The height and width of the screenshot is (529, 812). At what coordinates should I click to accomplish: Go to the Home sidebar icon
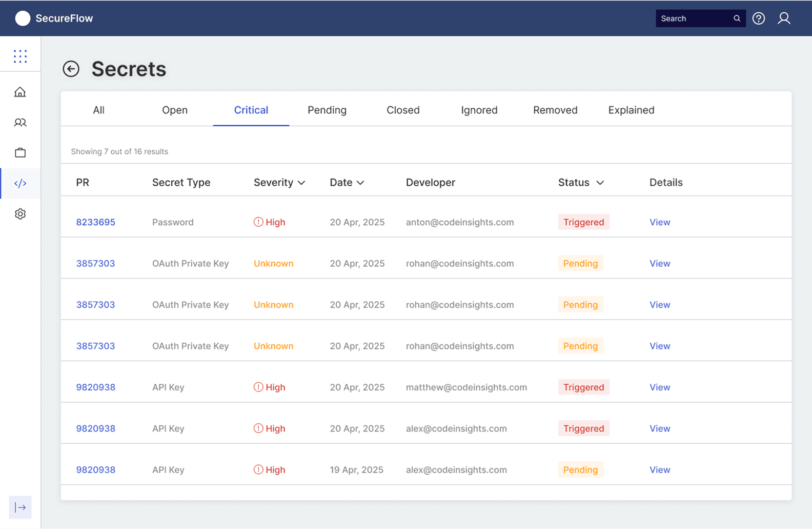click(x=20, y=92)
